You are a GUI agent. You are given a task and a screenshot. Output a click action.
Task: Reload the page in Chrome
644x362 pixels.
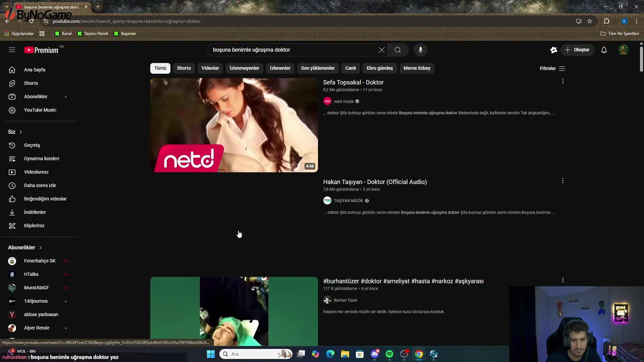click(x=31, y=21)
